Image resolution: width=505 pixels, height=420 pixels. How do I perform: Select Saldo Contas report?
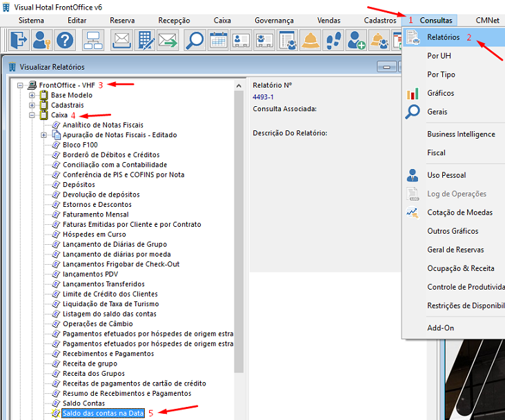click(x=83, y=403)
